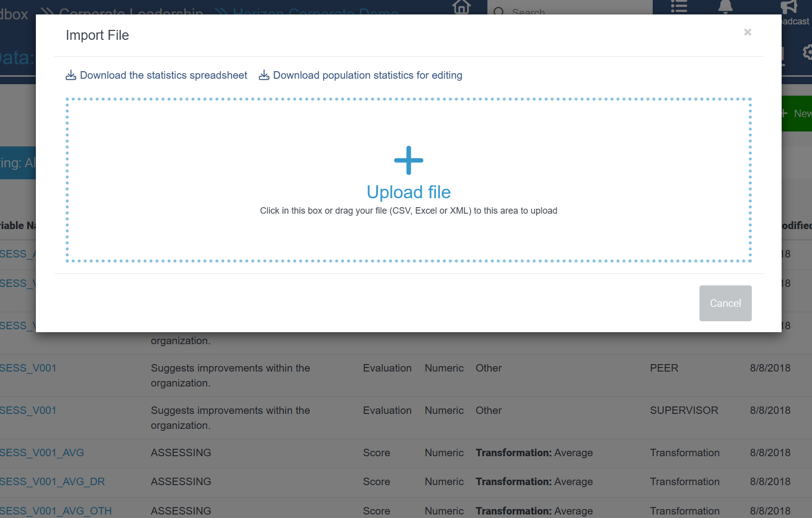The image size is (812, 518).
Task: Open the home icon in top bar
Action: tap(462, 7)
